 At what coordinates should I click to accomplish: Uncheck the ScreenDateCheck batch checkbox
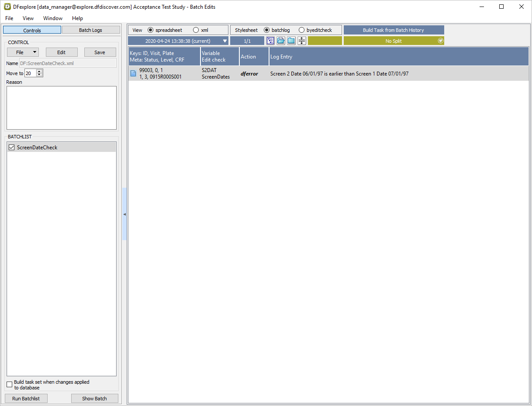click(12, 148)
